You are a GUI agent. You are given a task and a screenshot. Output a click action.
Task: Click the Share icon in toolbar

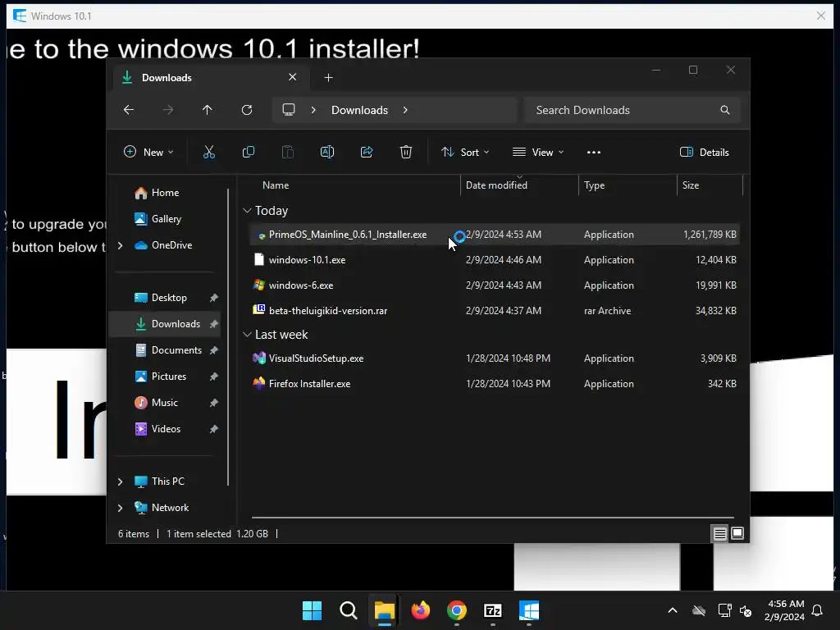[x=367, y=152]
